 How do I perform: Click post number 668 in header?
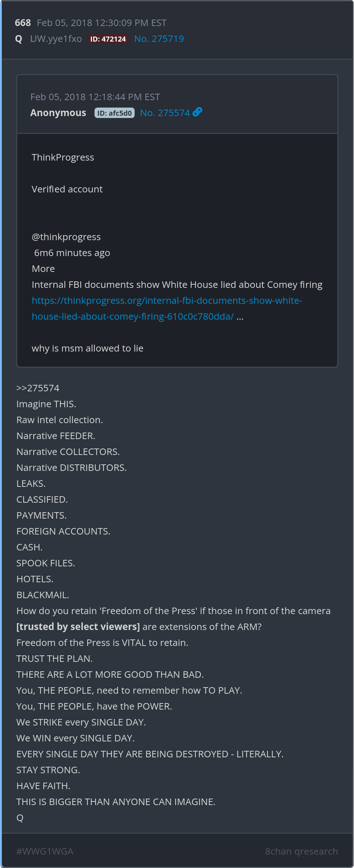pos(23,23)
